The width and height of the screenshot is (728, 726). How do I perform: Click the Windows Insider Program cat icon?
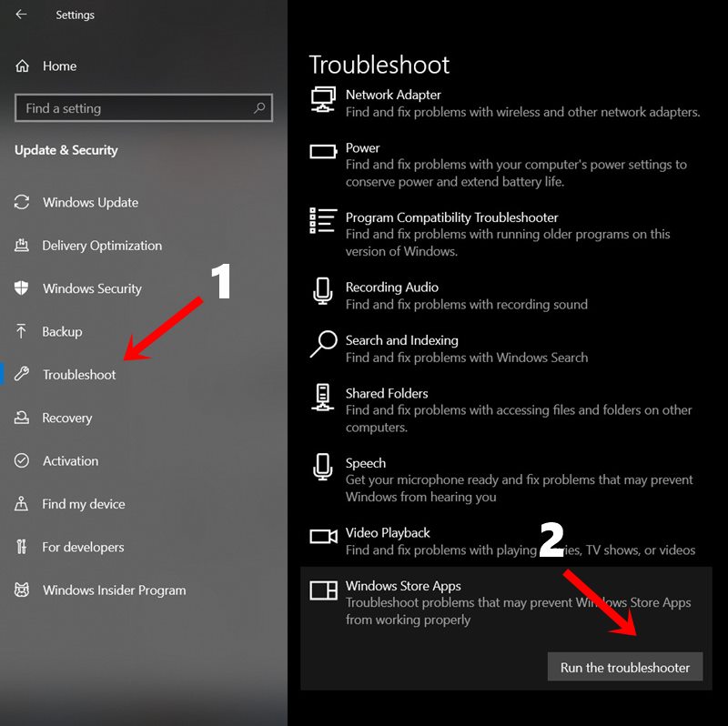pyautogui.click(x=22, y=590)
